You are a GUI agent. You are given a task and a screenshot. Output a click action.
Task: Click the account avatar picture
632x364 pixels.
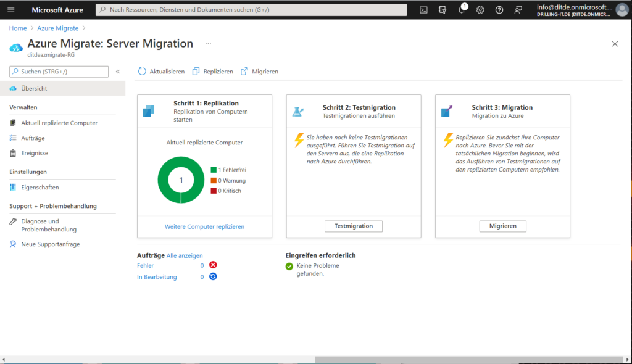click(622, 10)
